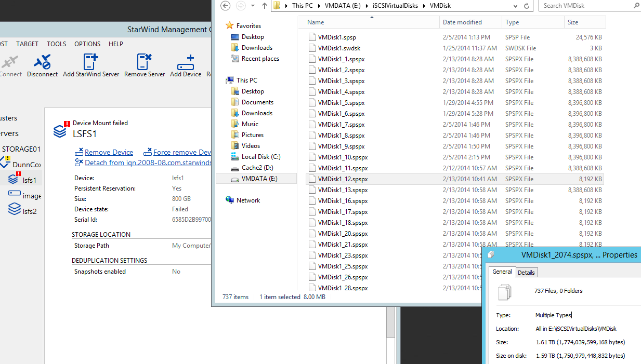
Task: Open Videos folder in navigation pane
Action: point(251,146)
